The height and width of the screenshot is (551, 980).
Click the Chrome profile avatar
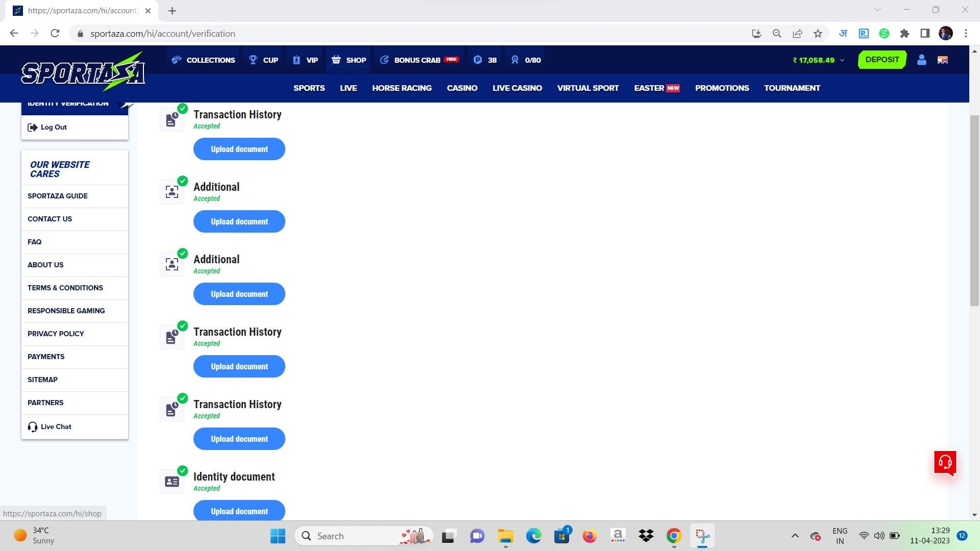(945, 34)
